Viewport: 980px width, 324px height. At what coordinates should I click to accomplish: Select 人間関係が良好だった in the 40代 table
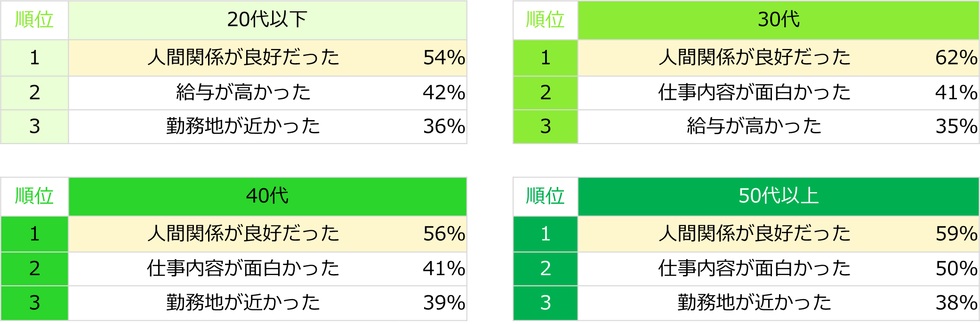click(243, 234)
